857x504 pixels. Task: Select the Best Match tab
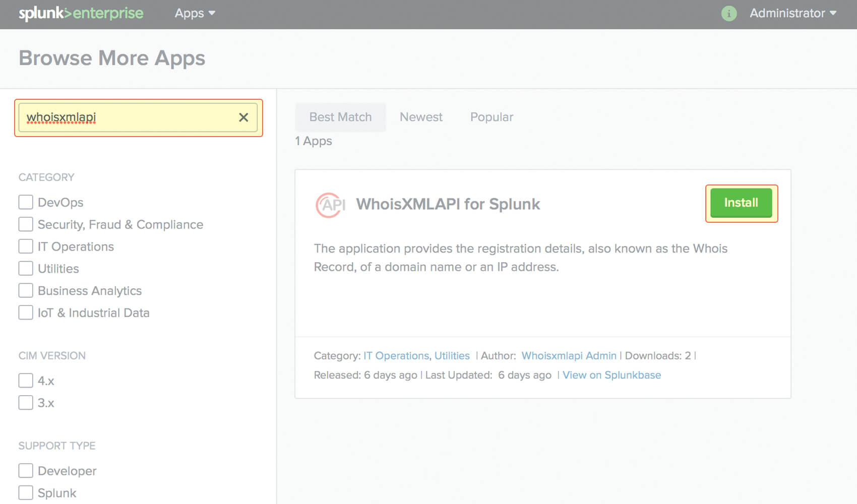click(x=340, y=117)
